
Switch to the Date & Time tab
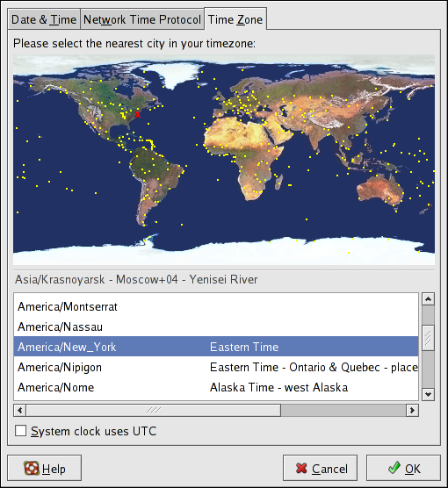(44, 19)
